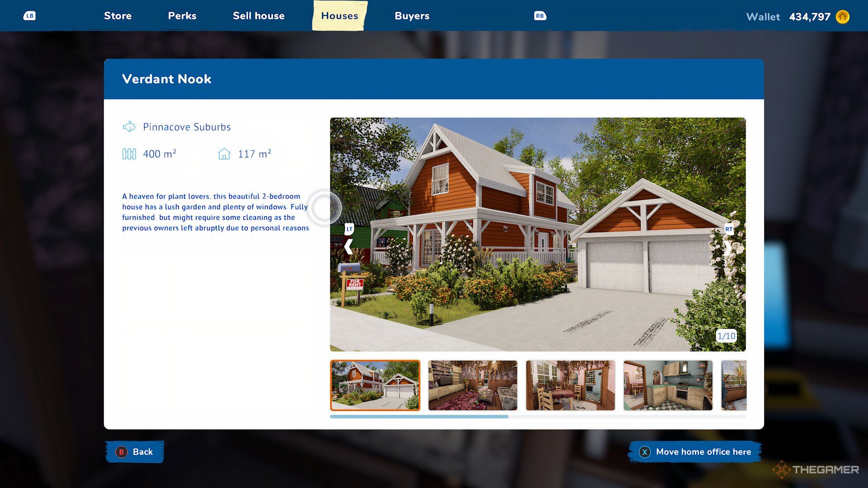Click the plot size measurement icon
Image resolution: width=868 pixels, height=488 pixels.
tap(130, 154)
